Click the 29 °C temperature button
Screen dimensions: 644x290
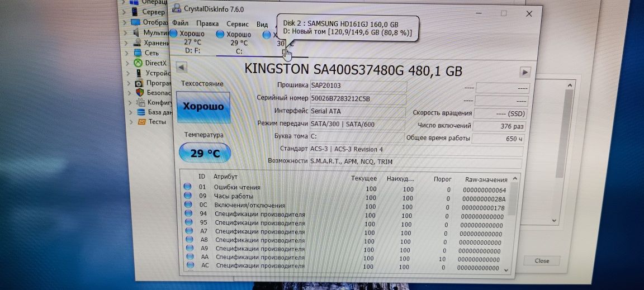[x=205, y=153]
